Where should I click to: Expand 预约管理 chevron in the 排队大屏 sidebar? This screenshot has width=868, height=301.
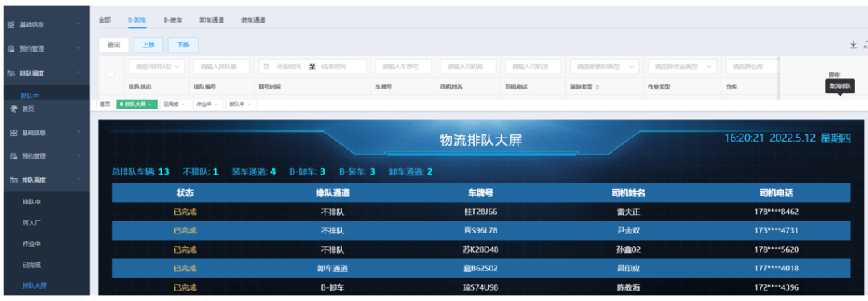pos(79,156)
